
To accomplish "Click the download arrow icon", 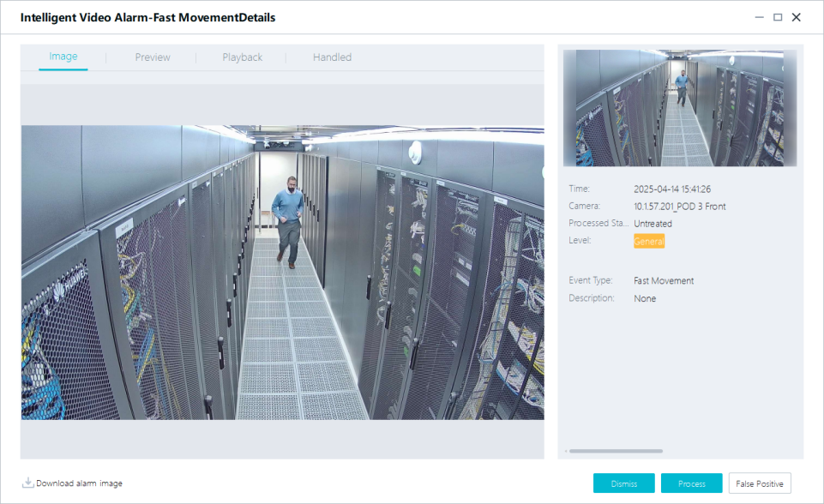I will (x=27, y=483).
